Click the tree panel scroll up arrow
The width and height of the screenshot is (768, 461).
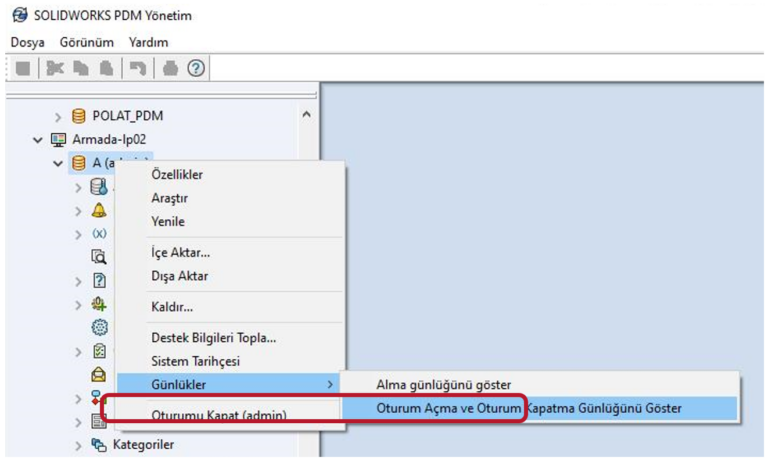tap(306, 115)
